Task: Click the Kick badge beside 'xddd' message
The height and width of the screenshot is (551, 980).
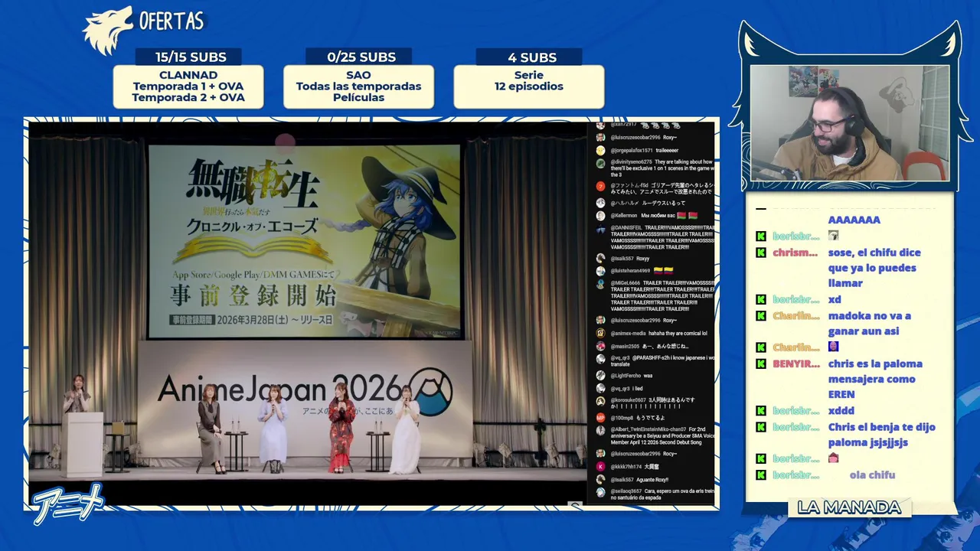Action: point(761,411)
